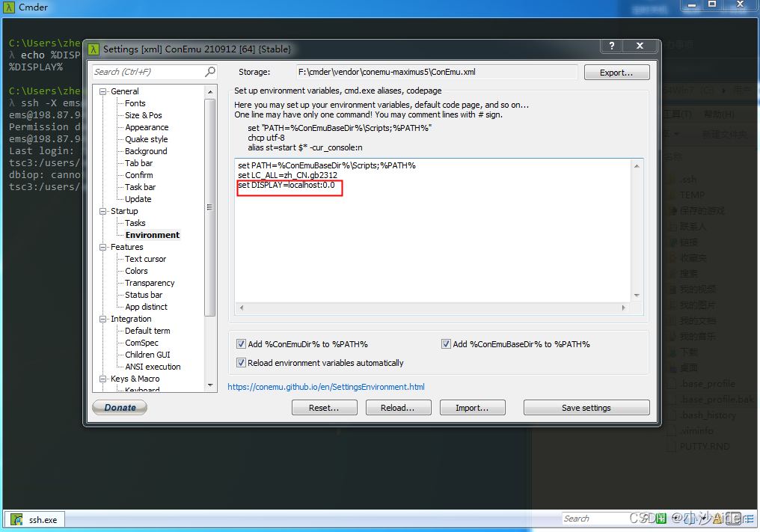Open Quake style settings page
Viewport: 760px width, 532px height.
[147, 139]
